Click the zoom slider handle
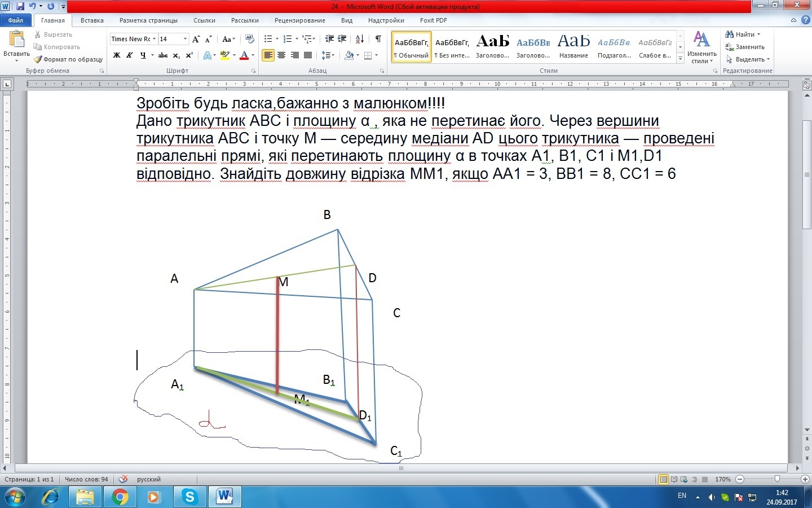 (777, 479)
